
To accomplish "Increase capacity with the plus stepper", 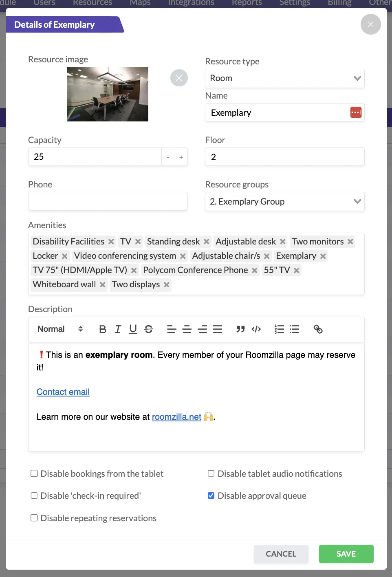I will click(x=181, y=157).
